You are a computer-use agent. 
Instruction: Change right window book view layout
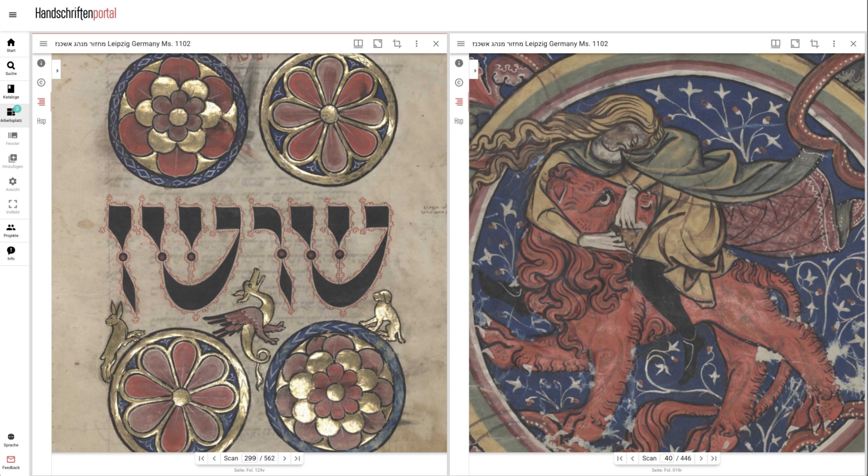coord(775,44)
